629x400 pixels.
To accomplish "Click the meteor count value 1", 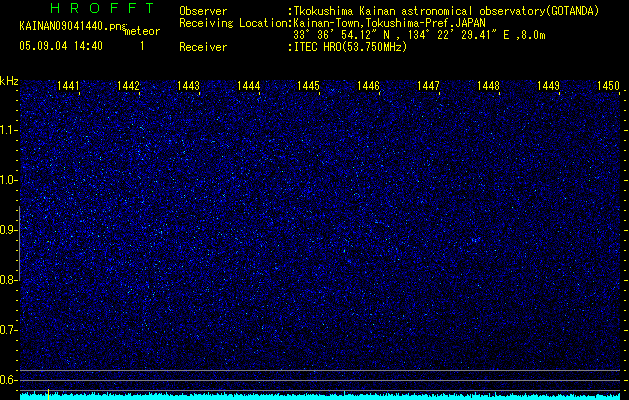I will pyautogui.click(x=142, y=46).
